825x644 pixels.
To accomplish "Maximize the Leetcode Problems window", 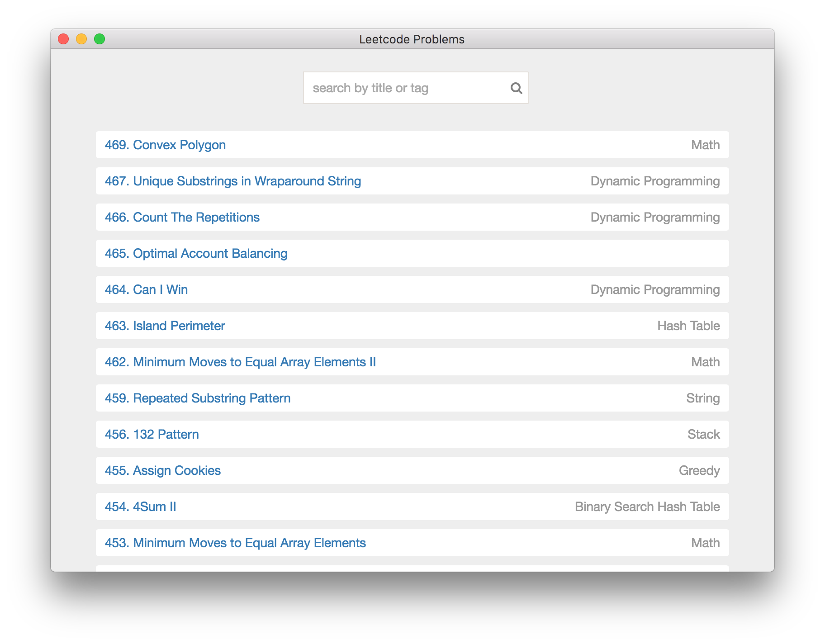I will pyautogui.click(x=100, y=39).
